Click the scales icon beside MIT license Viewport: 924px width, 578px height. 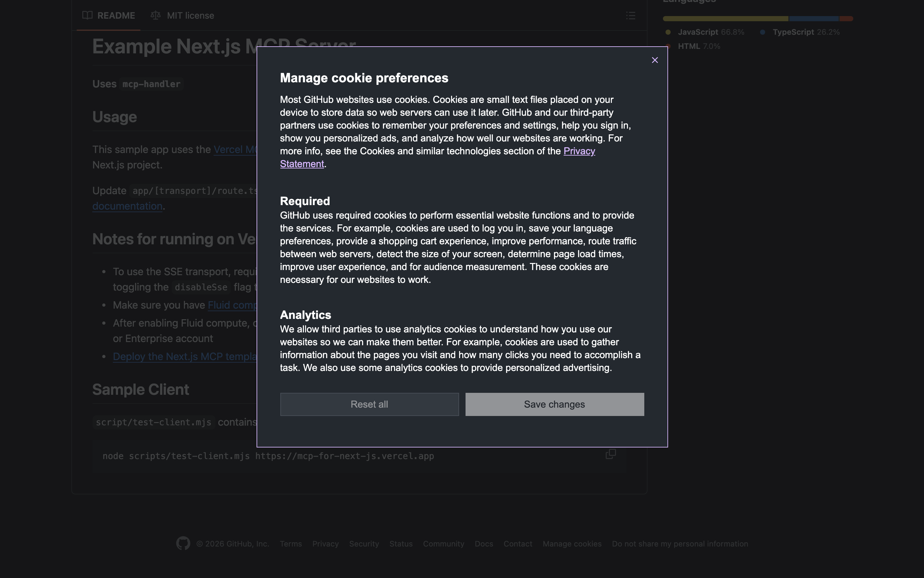tap(155, 15)
